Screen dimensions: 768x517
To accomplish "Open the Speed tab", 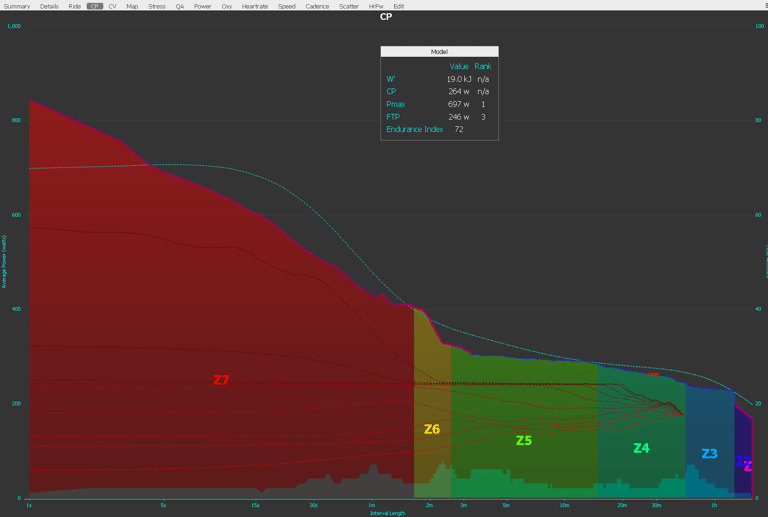I will 287,6.
